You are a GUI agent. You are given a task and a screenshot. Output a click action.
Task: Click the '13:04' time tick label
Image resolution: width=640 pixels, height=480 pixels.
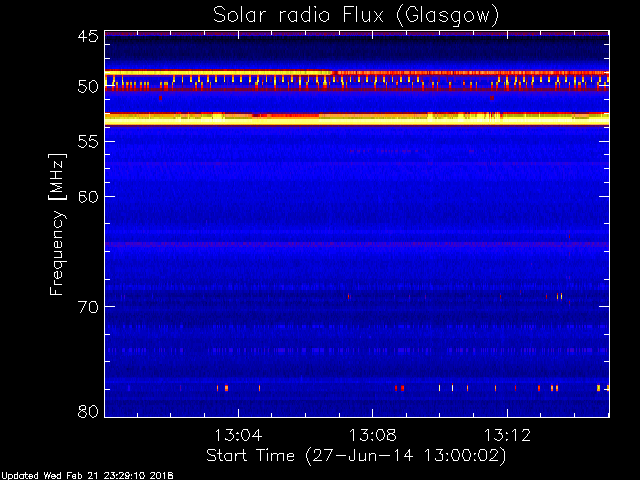238,436
